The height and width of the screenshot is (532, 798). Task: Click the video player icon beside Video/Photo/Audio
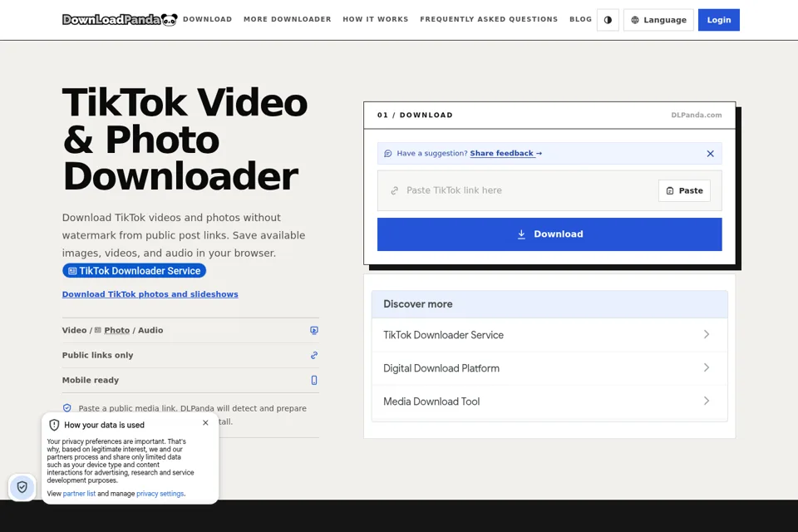click(314, 330)
